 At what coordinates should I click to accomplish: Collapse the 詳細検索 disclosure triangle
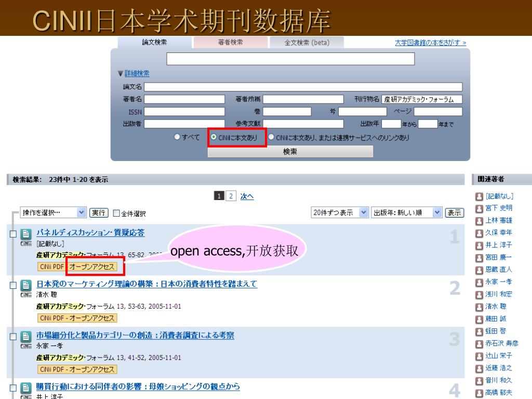[120, 73]
